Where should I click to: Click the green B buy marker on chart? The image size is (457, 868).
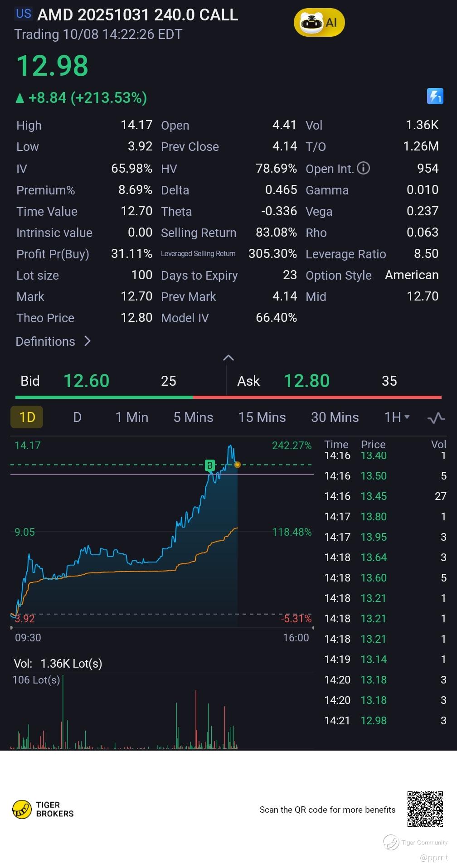point(210,465)
